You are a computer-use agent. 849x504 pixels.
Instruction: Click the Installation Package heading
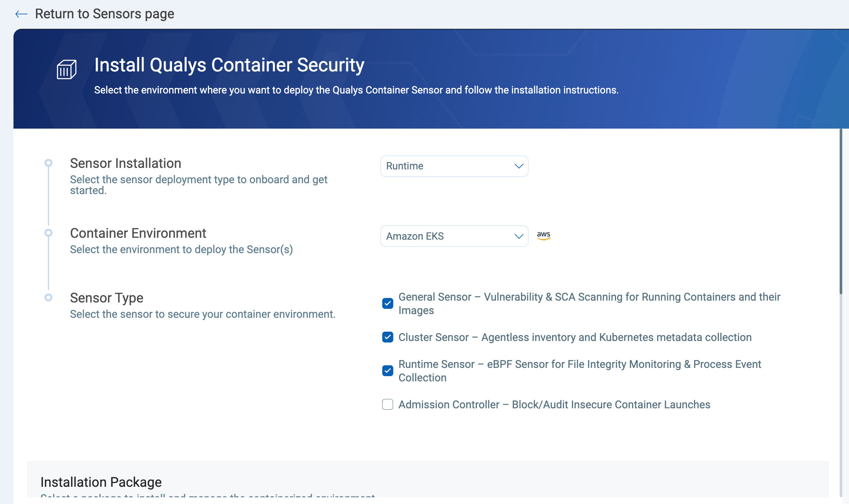tap(101, 482)
